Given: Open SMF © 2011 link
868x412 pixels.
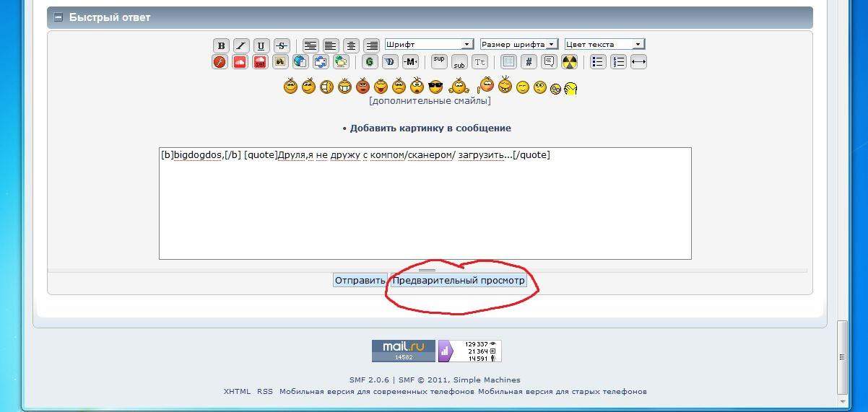Looking at the screenshot, I should coord(423,380).
